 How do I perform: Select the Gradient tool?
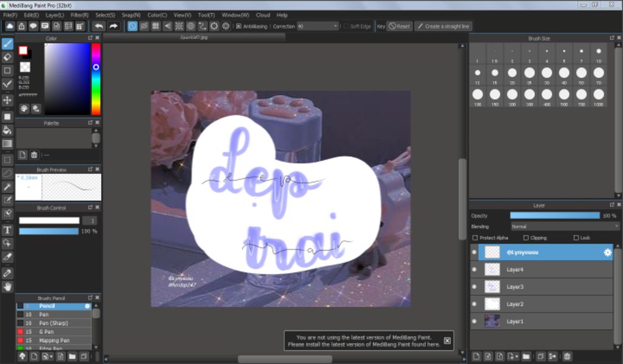click(x=7, y=143)
